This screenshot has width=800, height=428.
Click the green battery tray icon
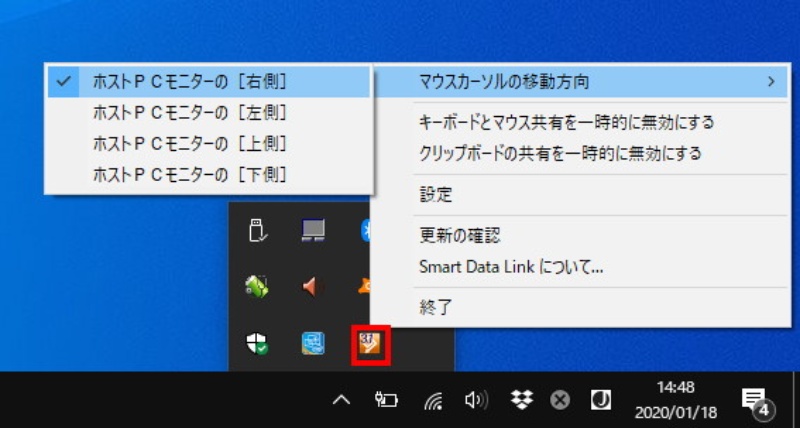[258, 287]
